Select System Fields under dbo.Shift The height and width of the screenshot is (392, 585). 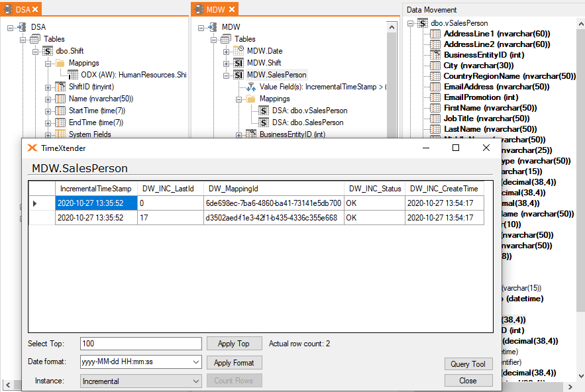[x=90, y=134]
